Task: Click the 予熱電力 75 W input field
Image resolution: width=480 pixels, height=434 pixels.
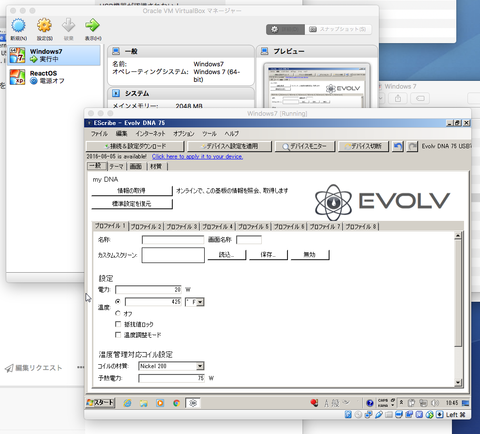Action: [x=171, y=378]
